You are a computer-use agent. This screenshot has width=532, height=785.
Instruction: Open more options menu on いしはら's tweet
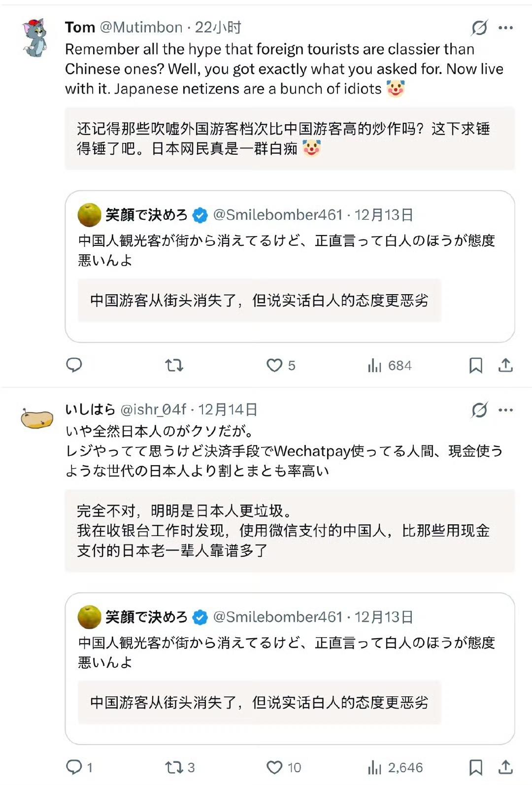(506, 410)
